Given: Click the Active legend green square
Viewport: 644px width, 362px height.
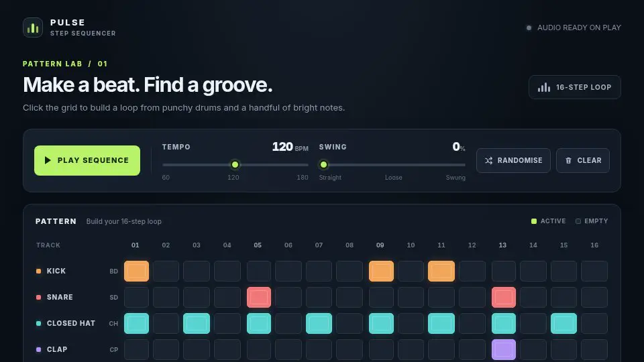Looking at the screenshot, I should tap(534, 221).
